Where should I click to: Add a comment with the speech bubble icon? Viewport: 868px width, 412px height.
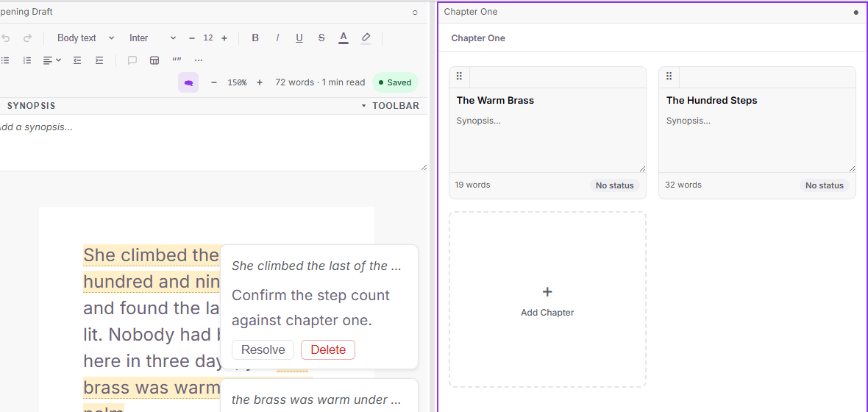click(x=132, y=60)
